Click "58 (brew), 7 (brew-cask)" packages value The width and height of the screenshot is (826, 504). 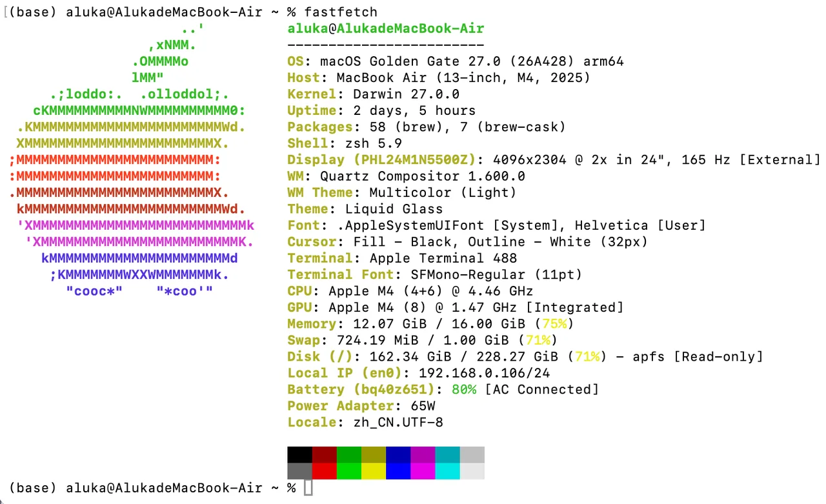click(x=468, y=127)
